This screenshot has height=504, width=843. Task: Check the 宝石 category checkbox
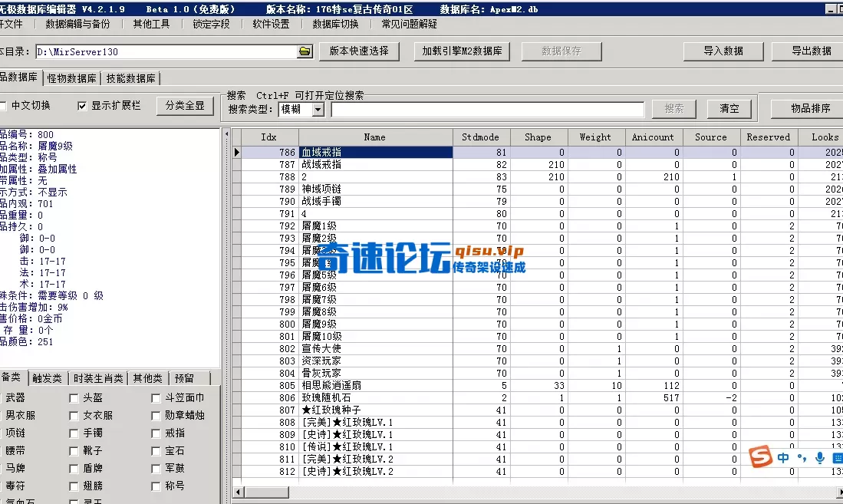[x=156, y=451]
